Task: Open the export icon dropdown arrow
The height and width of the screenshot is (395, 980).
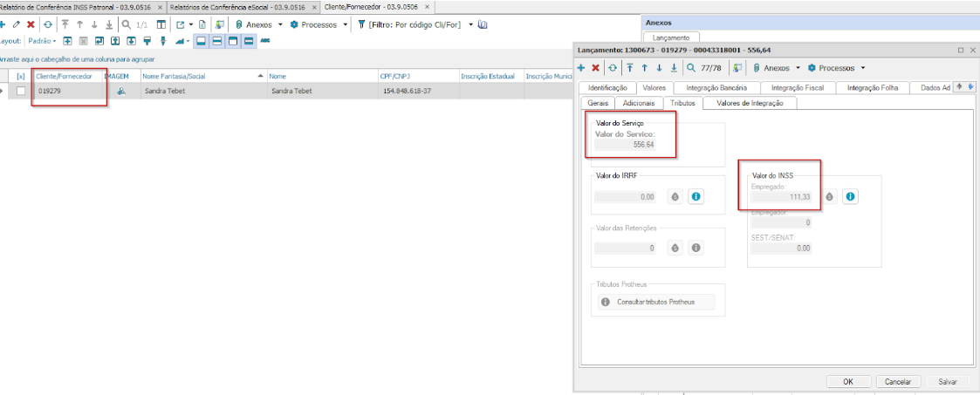Action: click(190, 25)
